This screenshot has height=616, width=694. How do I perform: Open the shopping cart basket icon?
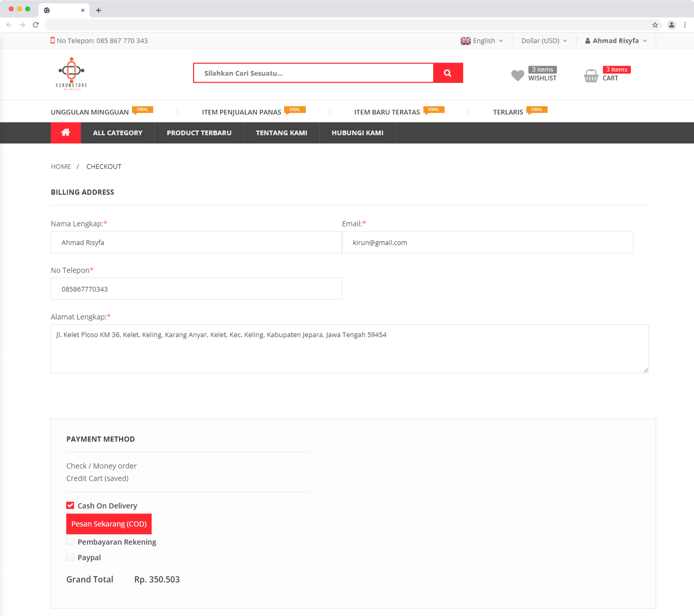click(x=591, y=76)
